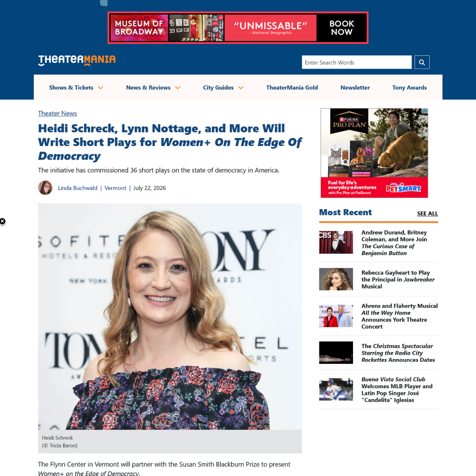Click Benjamin Button article thumbnail

pos(336,242)
